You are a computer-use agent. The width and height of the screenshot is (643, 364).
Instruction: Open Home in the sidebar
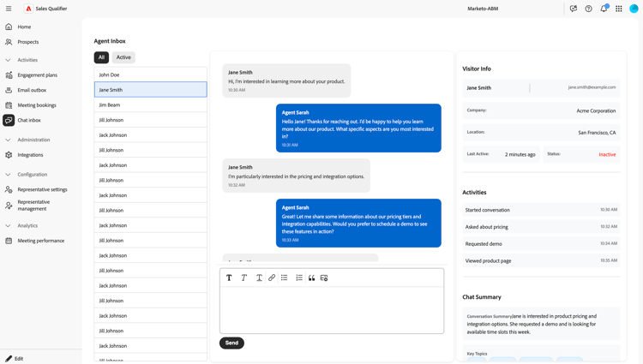24,27
